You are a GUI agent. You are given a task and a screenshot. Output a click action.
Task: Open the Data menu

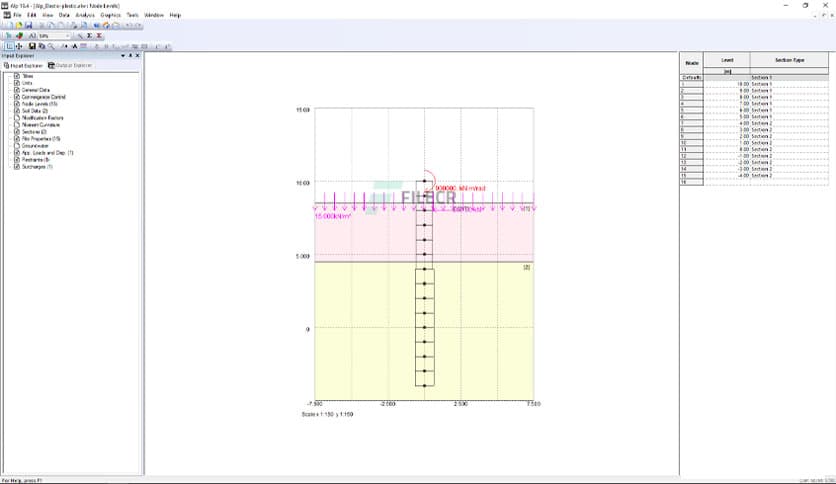tap(64, 15)
